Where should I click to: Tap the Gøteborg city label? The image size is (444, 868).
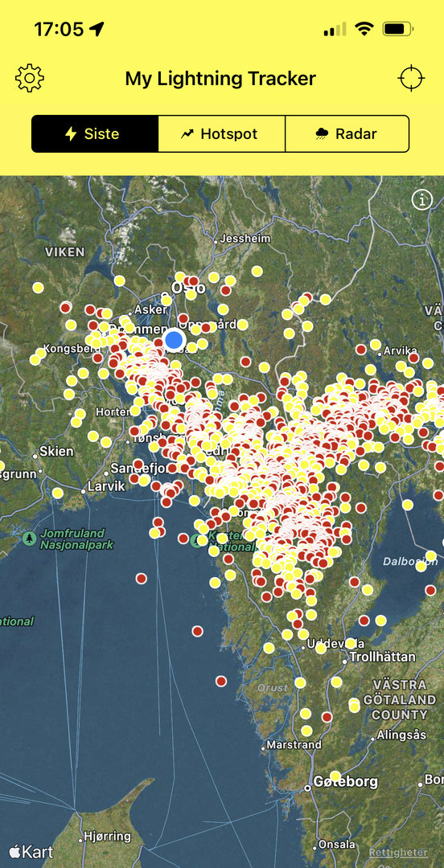[x=345, y=782]
